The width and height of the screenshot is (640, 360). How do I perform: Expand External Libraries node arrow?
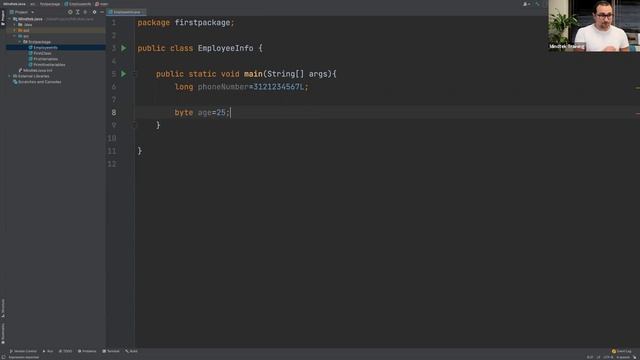10,76
